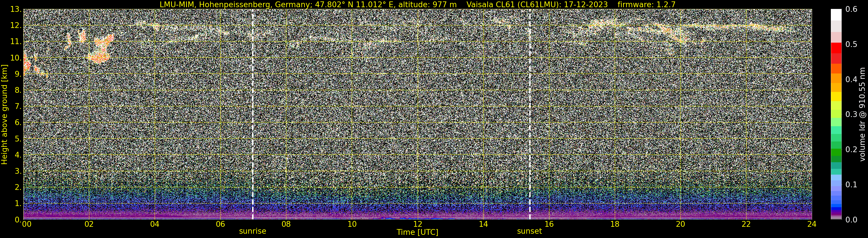The width and height of the screenshot is (868, 238).
Task: Click the time axis tick label 02
Action: click(x=89, y=224)
